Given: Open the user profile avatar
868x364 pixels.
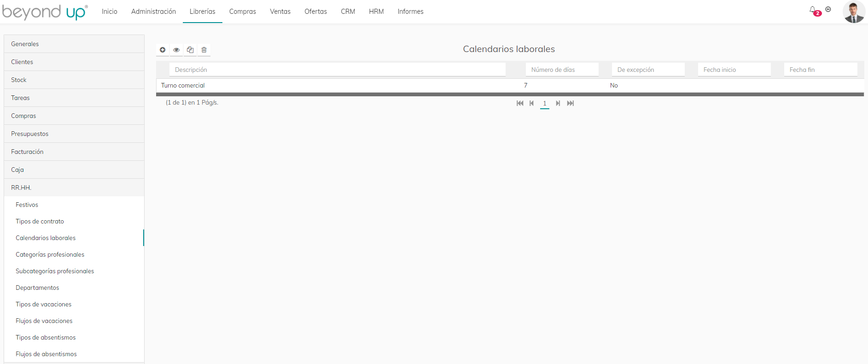Looking at the screenshot, I should [854, 12].
